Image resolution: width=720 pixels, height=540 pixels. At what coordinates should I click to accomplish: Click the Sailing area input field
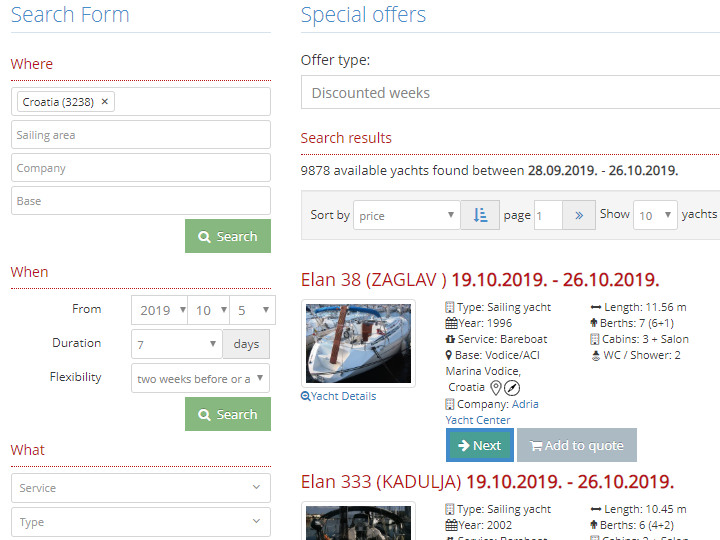click(141, 135)
